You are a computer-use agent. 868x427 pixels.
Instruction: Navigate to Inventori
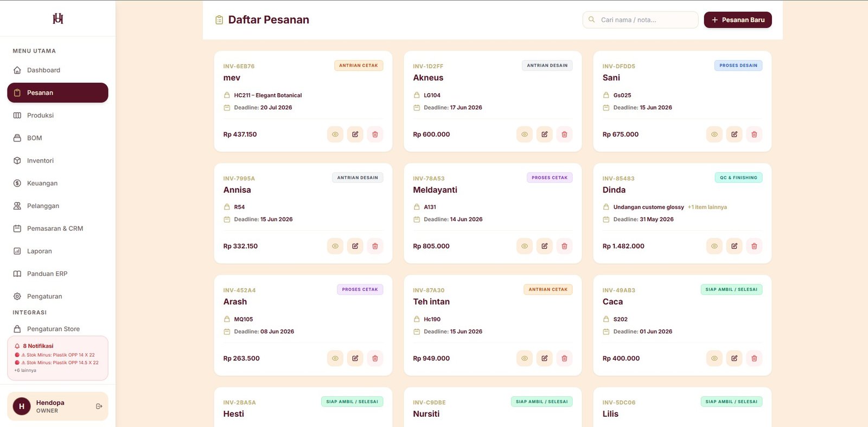[58, 161]
